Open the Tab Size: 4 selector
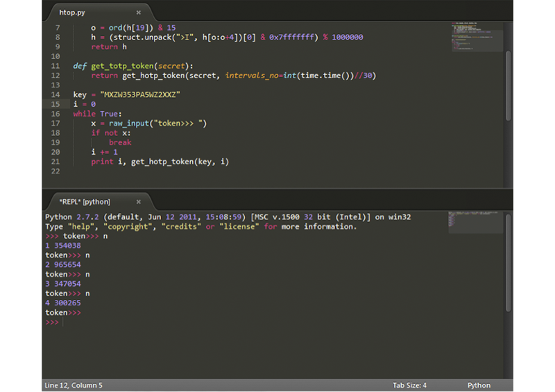This screenshot has height=392, width=555. click(x=409, y=385)
